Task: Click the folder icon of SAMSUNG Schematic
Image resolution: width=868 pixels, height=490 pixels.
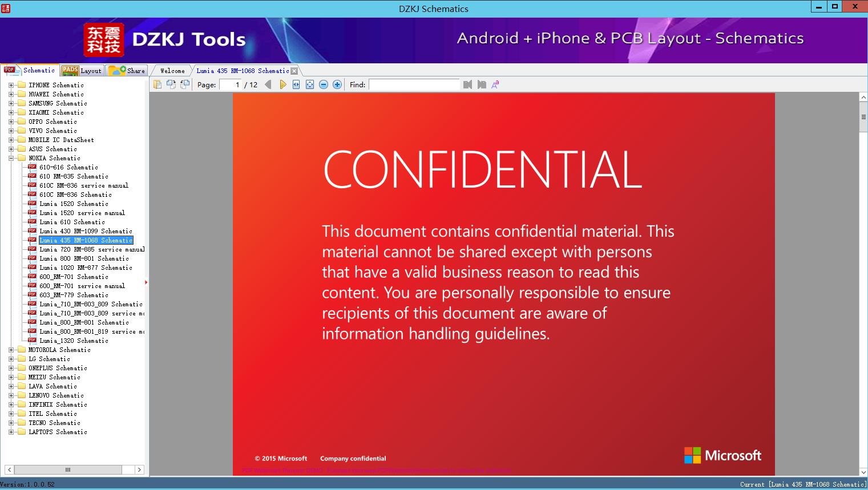Action: pyautogui.click(x=22, y=103)
